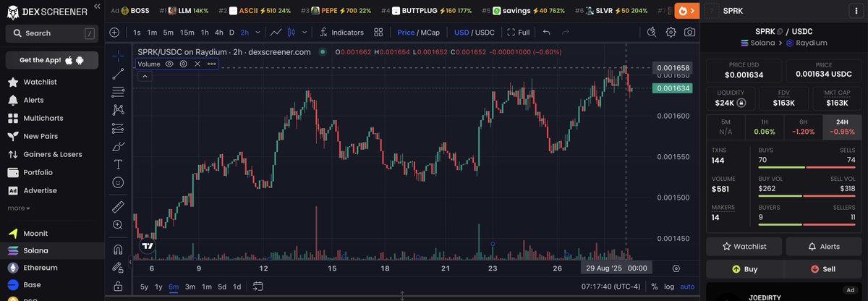The height and width of the screenshot is (301, 868).
Task: Activate the zoom in tool
Action: click(x=118, y=225)
